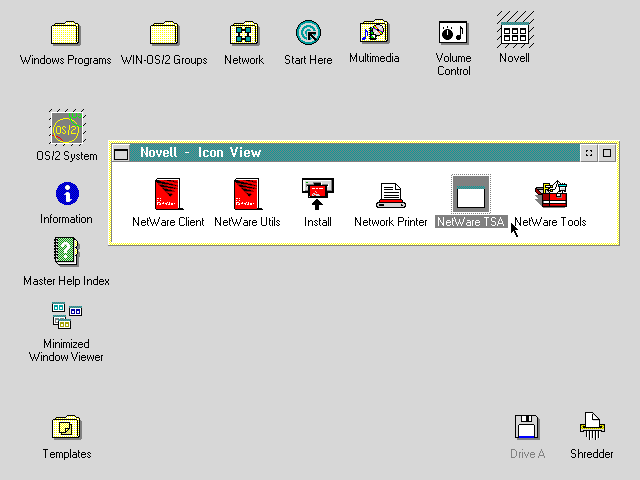
Task: Click the Novell desktop folder icon
Action: (515, 31)
